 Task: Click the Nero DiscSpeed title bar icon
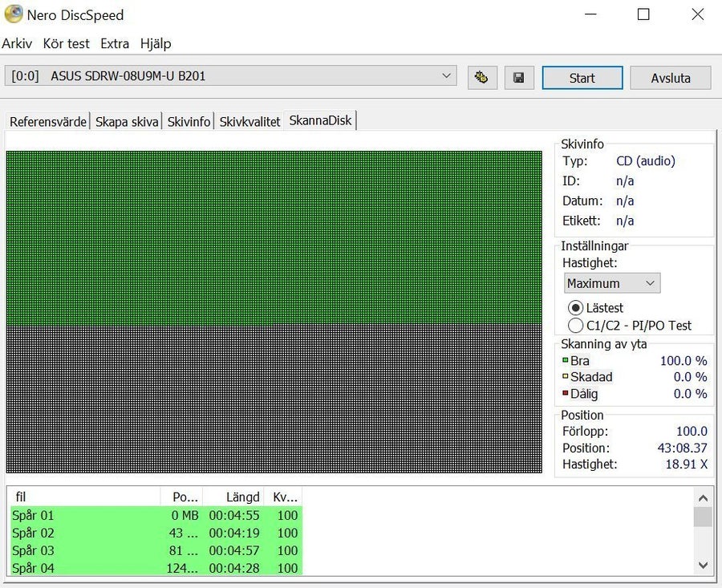(x=13, y=14)
